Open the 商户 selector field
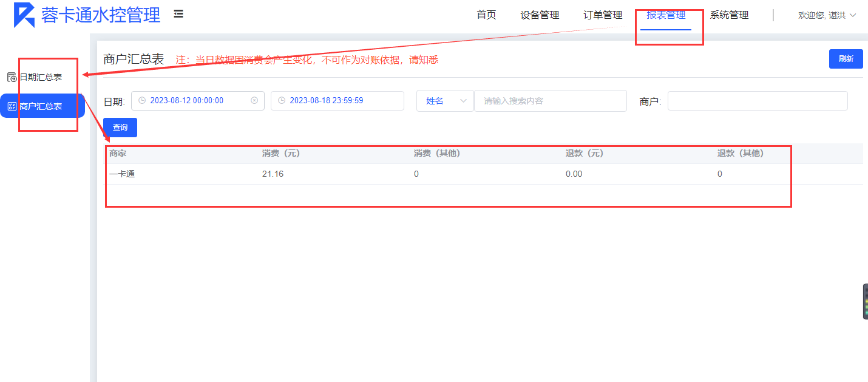Screen dimensions: 868x382 pos(757,101)
